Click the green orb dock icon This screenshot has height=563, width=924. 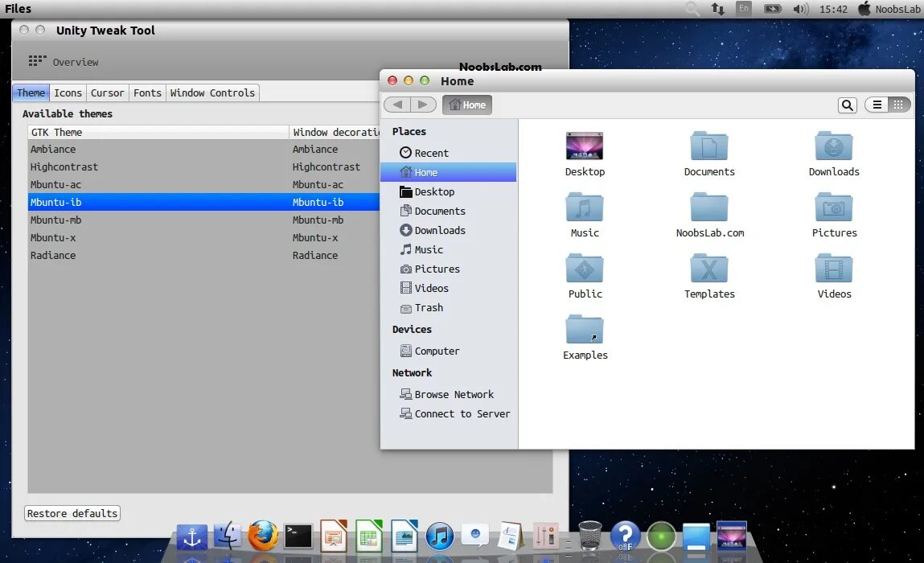(x=661, y=537)
